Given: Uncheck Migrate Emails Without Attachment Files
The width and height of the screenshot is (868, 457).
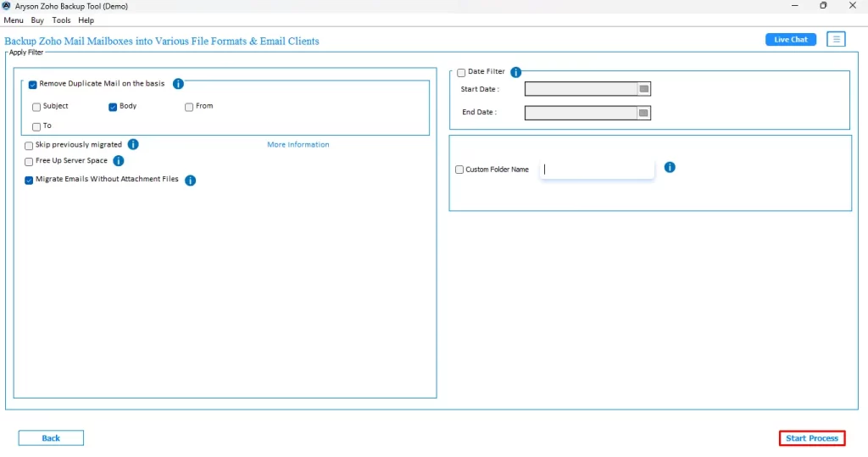Looking at the screenshot, I should pos(29,181).
